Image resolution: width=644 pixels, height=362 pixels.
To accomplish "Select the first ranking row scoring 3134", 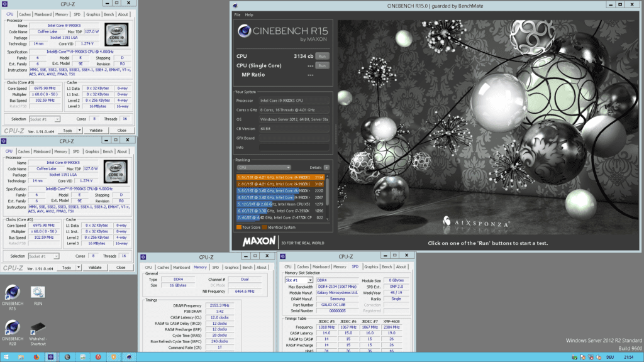I will 280,177.
